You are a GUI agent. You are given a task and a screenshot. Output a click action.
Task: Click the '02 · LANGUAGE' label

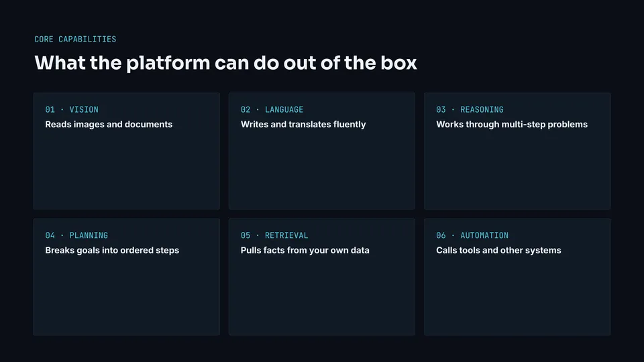coord(272,109)
